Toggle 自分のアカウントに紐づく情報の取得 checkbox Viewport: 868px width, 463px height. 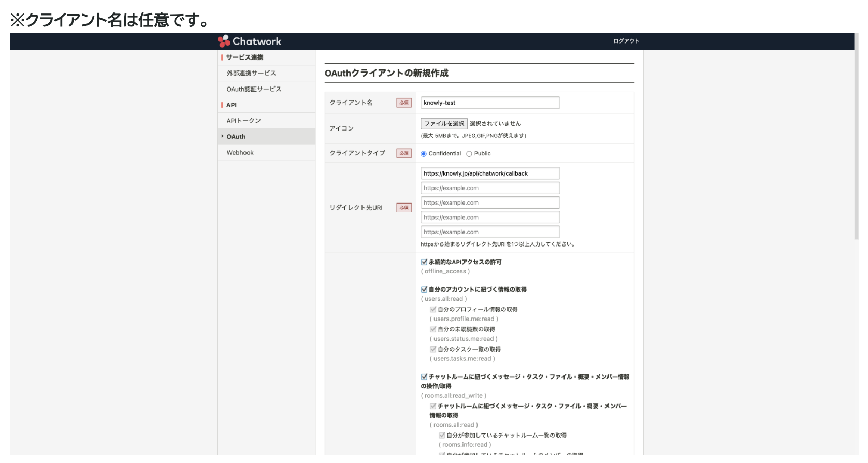424,290
